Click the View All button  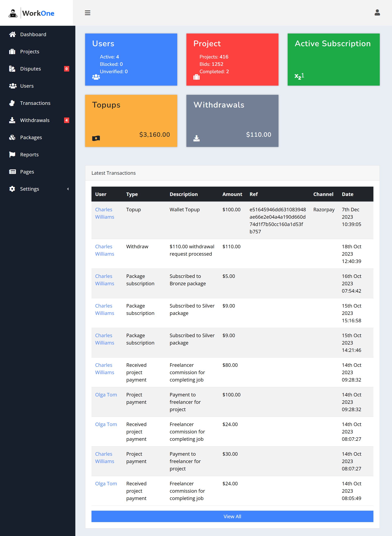click(232, 516)
